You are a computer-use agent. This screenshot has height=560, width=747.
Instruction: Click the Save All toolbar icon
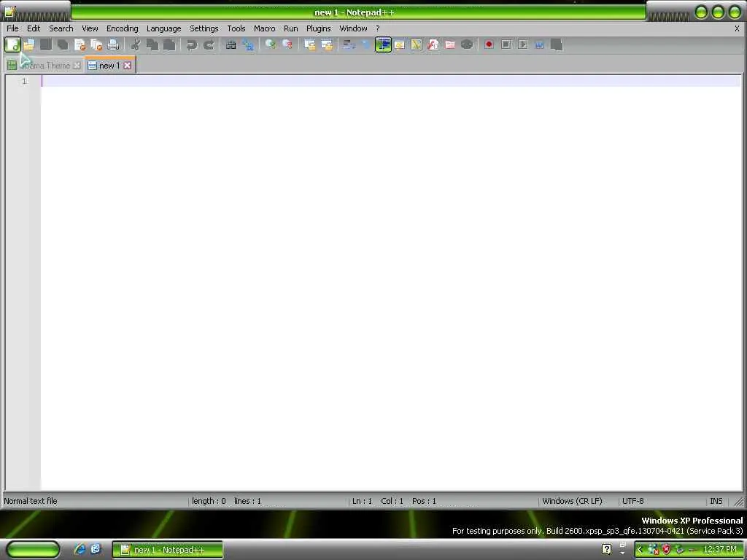[x=63, y=44]
